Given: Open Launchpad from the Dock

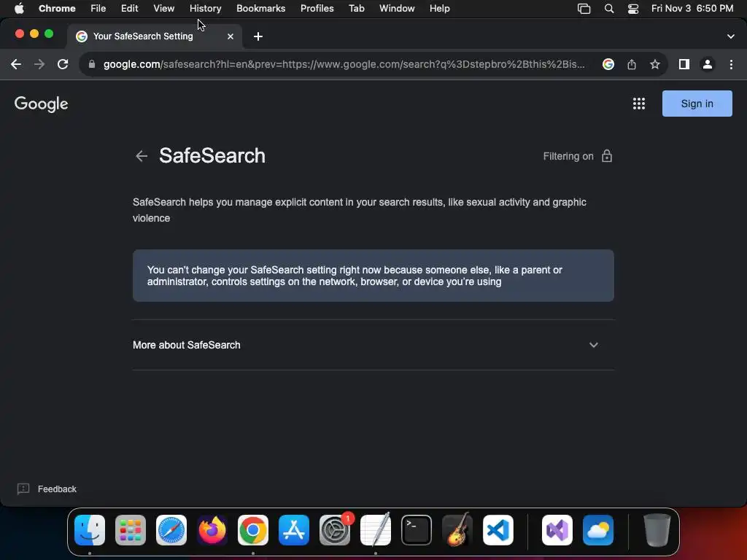Looking at the screenshot, I should tap(131, 530).
